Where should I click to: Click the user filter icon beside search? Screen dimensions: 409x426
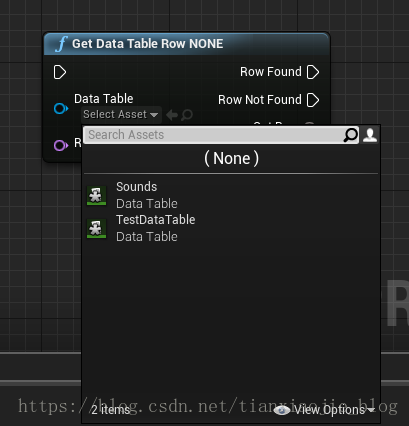point(370,135)
